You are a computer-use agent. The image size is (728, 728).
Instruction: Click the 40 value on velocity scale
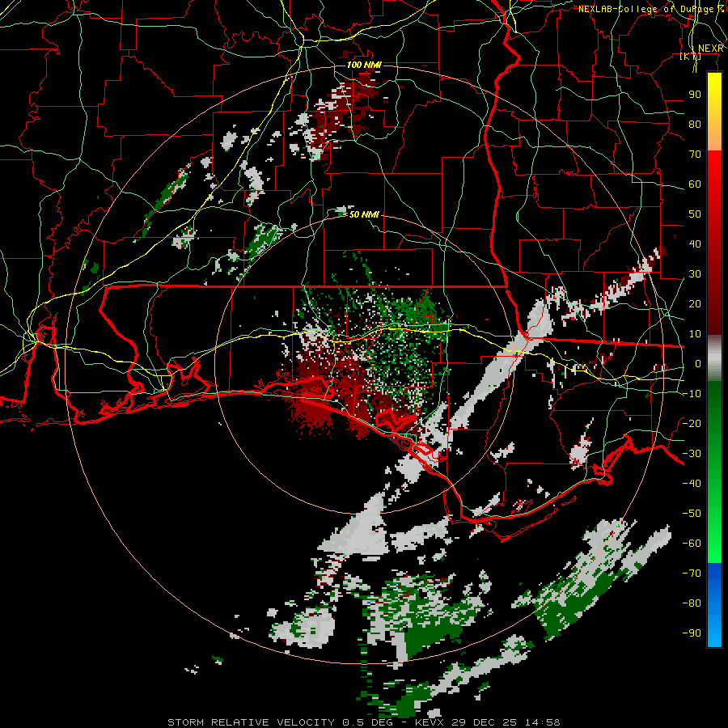(695, 244)
